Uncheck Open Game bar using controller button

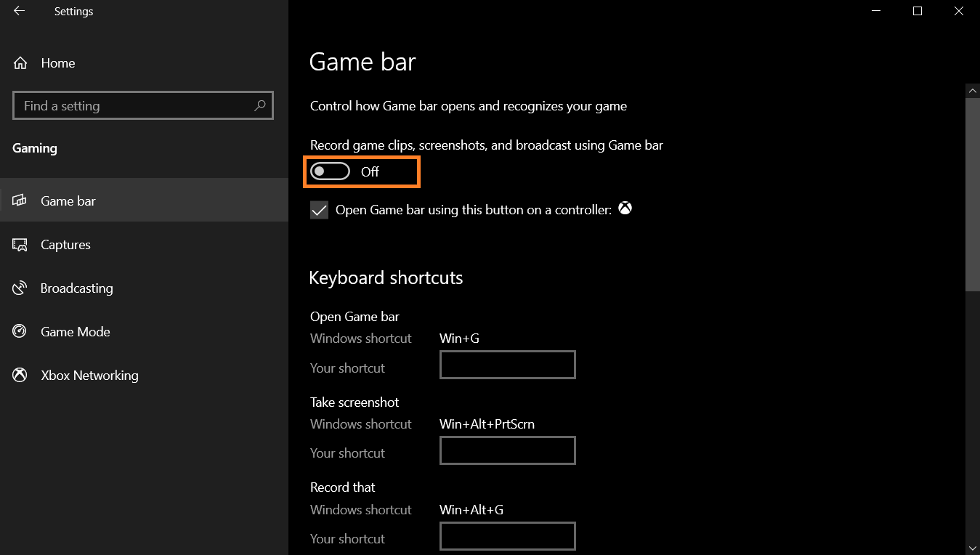point(319,210)
